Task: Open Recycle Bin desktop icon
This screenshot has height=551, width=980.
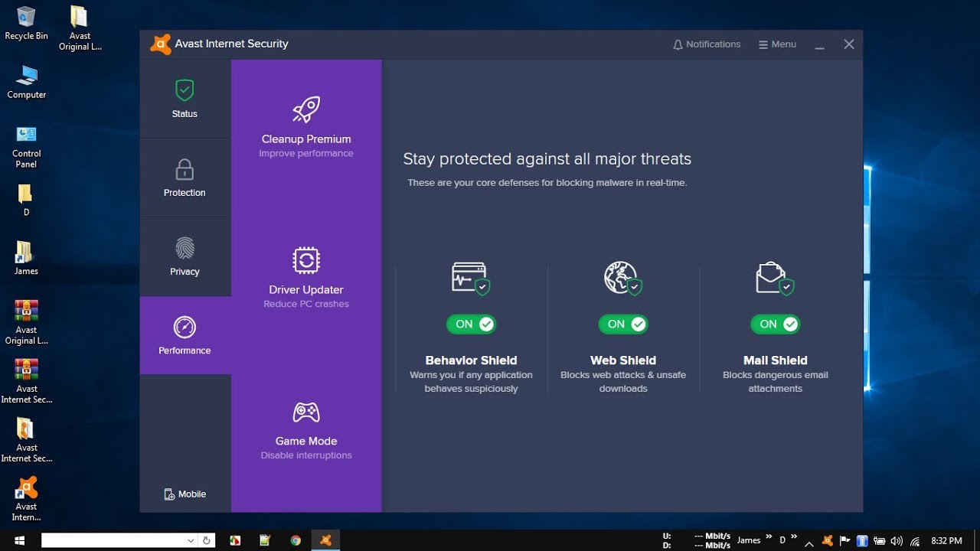Action: [27, 23]
